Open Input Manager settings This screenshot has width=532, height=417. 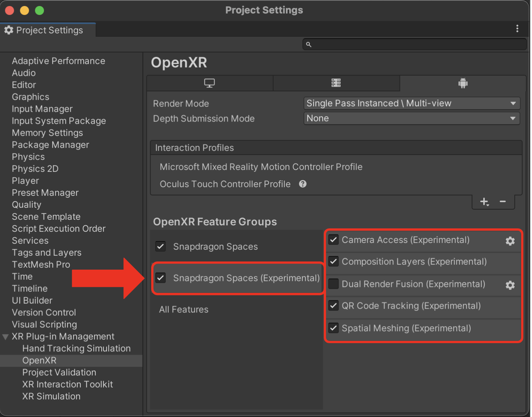(42, 109)
